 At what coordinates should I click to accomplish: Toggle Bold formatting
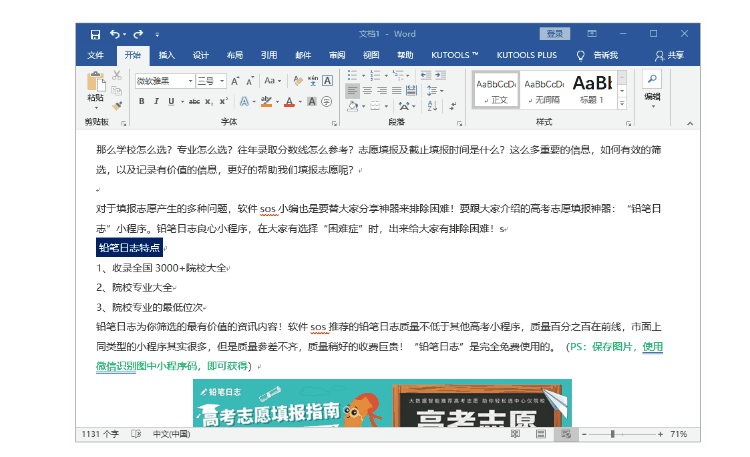pyautogui.click(x=142, y=101)
